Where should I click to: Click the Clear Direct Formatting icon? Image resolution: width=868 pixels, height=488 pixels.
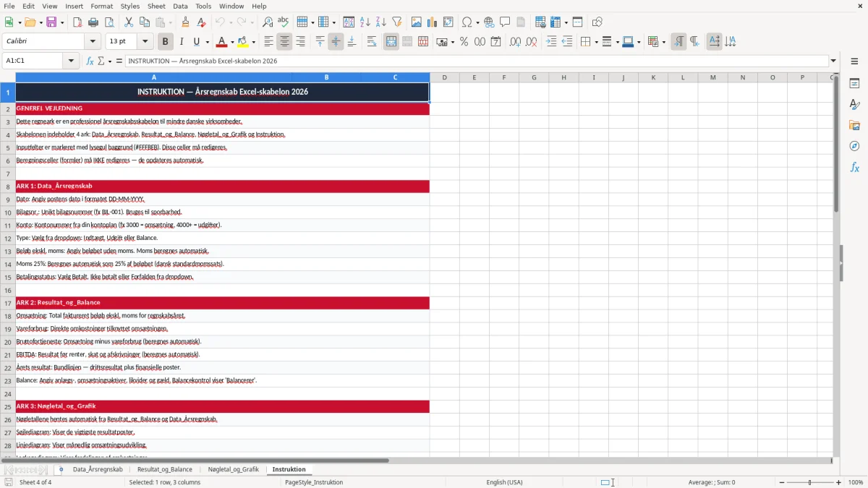click(201, 22)
